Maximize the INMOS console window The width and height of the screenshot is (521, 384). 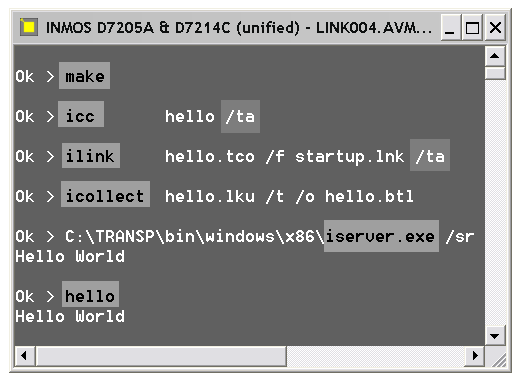point(472,28)
